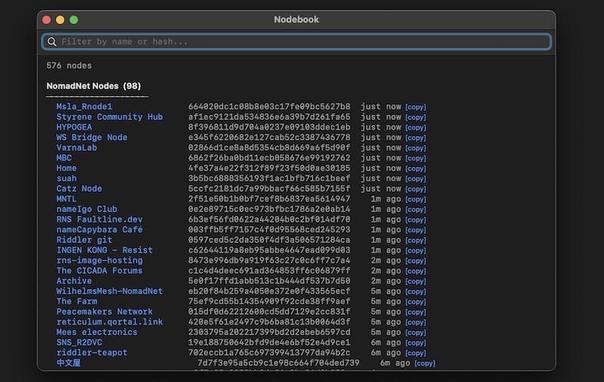Copy hash for nameIgo Club
Image resolution: width=604 pixels, height=382 pixels.
[416, 210]
